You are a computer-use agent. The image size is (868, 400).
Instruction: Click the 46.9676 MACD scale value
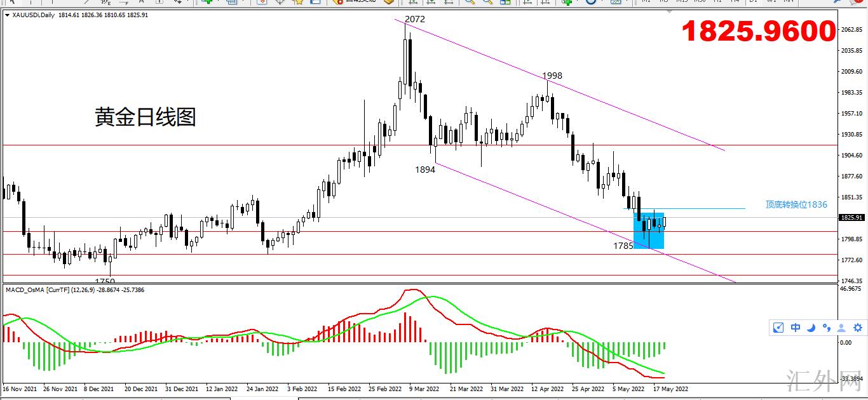pyautogui.click(x=850, y=289)
